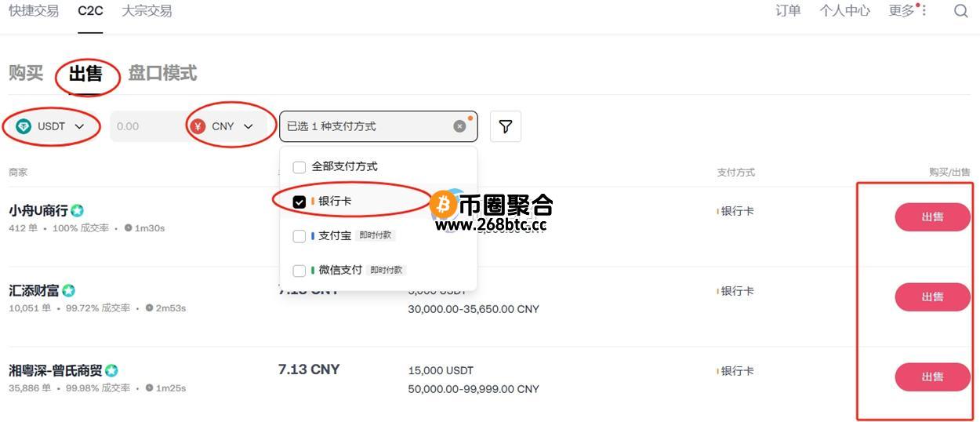Clear the selected payment method filter

[459, 126]
